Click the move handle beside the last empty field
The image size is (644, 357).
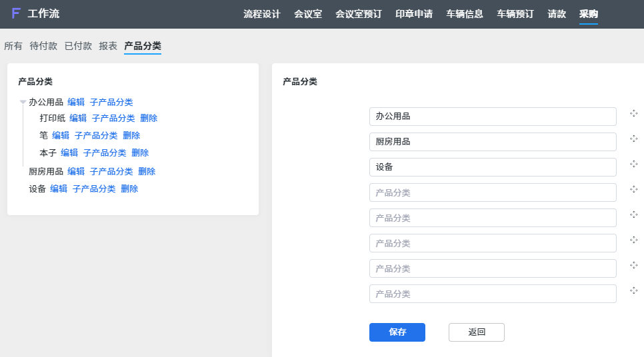tap(634, 290)
